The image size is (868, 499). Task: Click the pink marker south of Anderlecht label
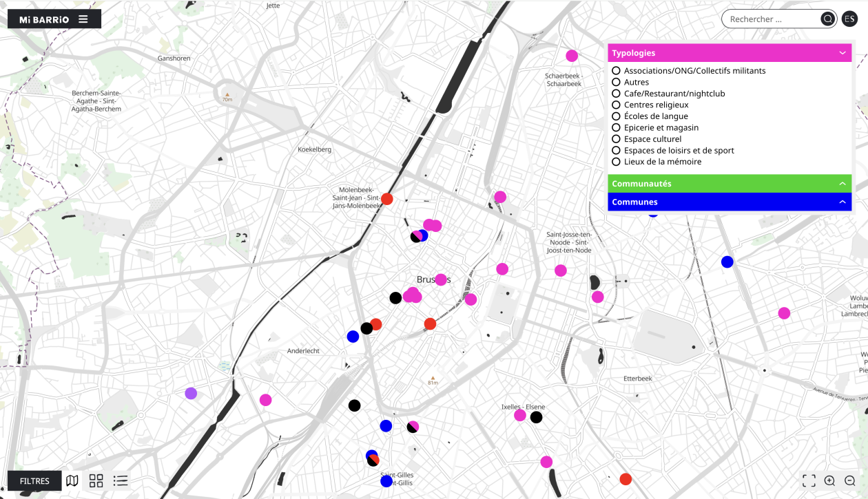point(265,400)
